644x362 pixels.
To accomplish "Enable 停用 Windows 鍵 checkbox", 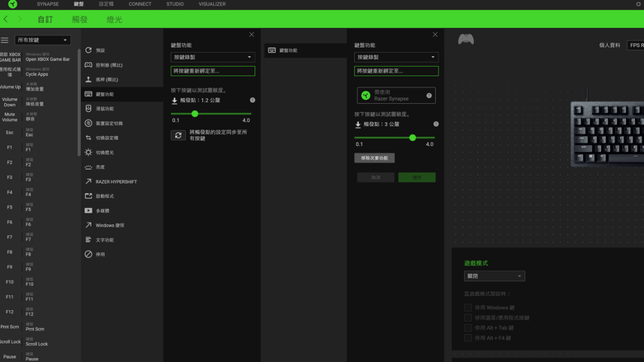I will pyautogui.click(x=468, y=308).
